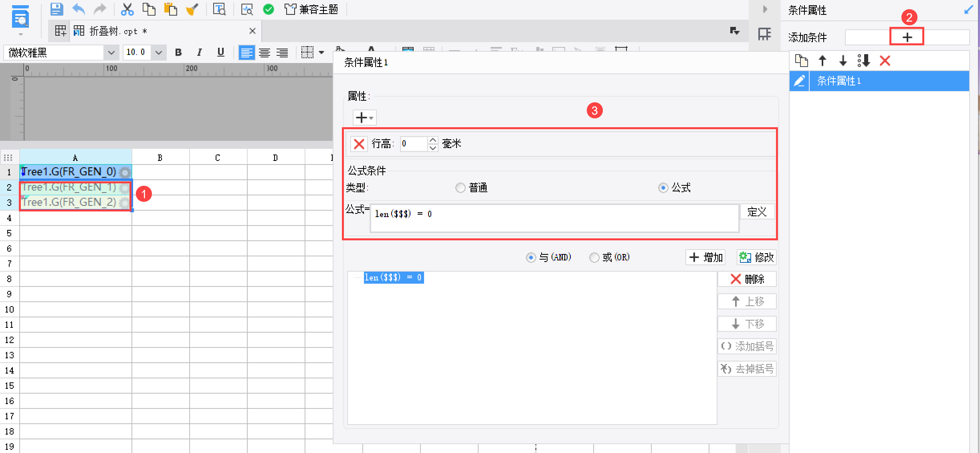Image resolution: width=980 pixels, height=453 pixels.
Task: Click the red delete condition icon
Action: tap(885, 61)
